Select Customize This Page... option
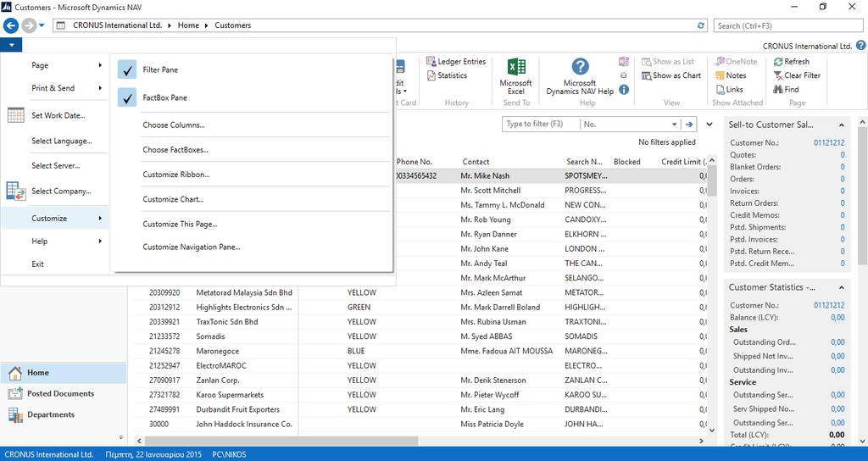 (180, 224)
